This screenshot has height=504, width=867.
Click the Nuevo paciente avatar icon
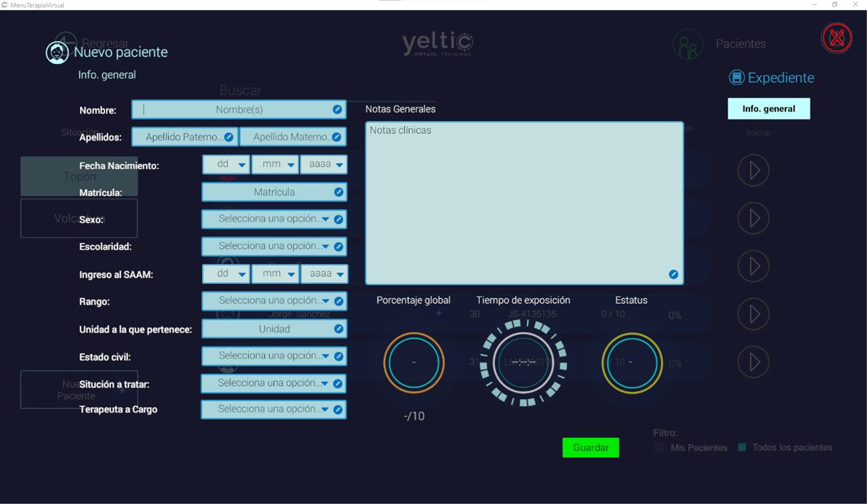pyautogui.click(x=57, y=52)
